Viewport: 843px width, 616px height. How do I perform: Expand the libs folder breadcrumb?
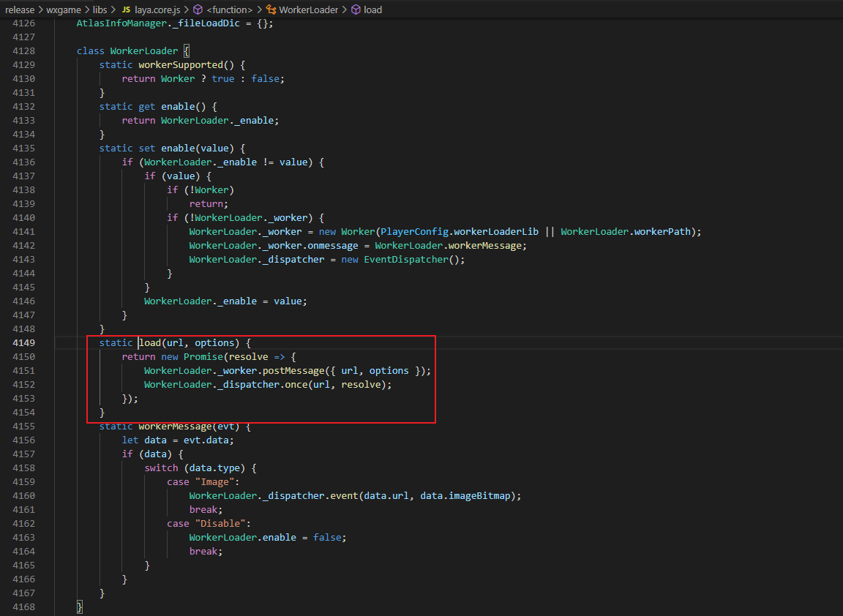[100, 10]
